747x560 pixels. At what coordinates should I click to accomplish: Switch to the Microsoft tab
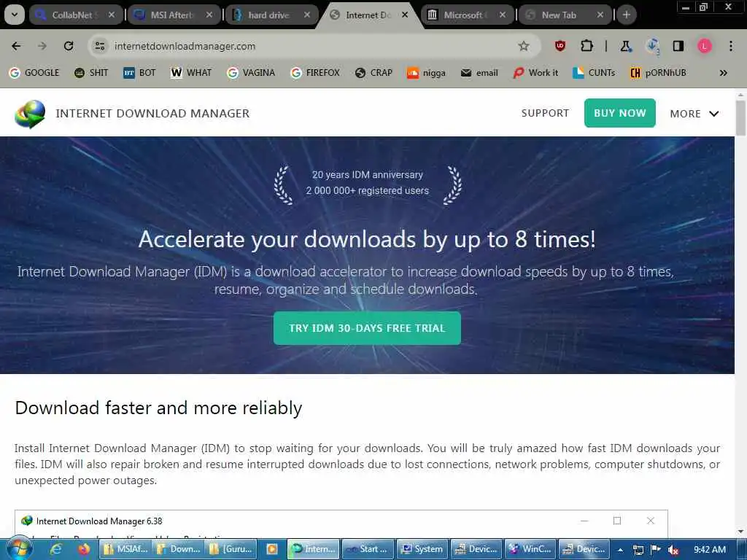click(x=467, y=15)
